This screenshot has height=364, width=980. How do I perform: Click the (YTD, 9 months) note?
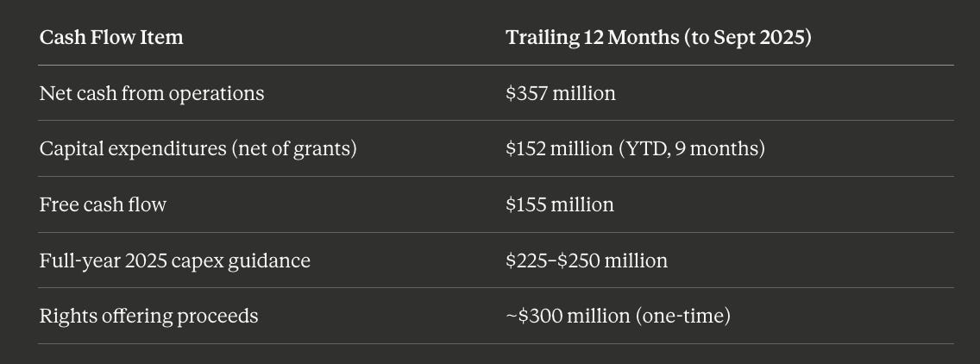pyautogui.click(x=691, y=149)
